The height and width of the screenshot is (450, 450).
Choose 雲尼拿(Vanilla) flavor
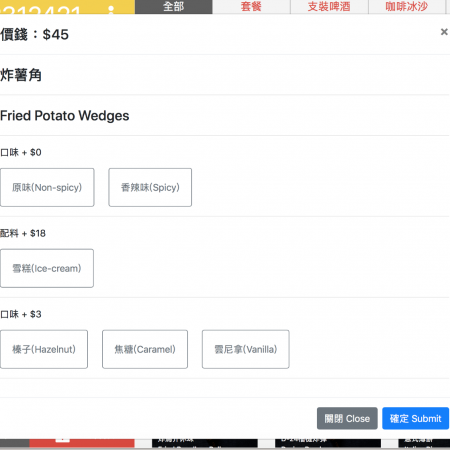[x=246, y=349]
